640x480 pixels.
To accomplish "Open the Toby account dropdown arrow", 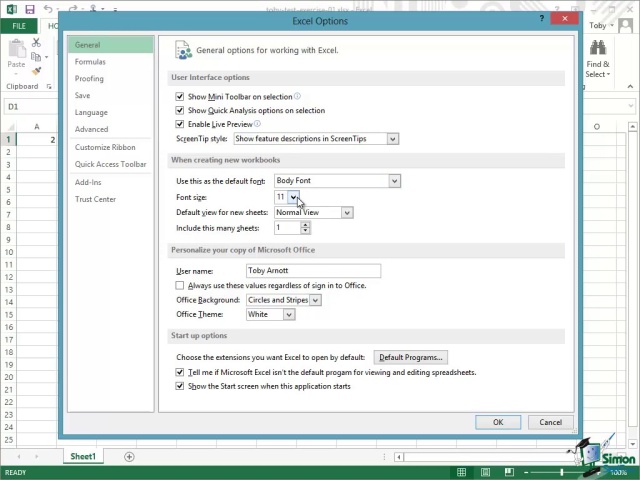I will [612, 25].
